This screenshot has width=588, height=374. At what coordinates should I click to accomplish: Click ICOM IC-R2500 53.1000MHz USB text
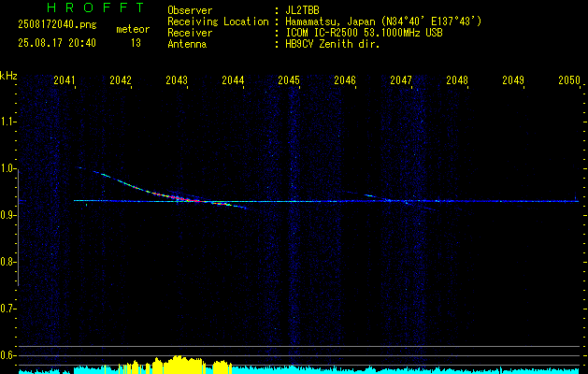pyautogui.click(x=364, y=33)
